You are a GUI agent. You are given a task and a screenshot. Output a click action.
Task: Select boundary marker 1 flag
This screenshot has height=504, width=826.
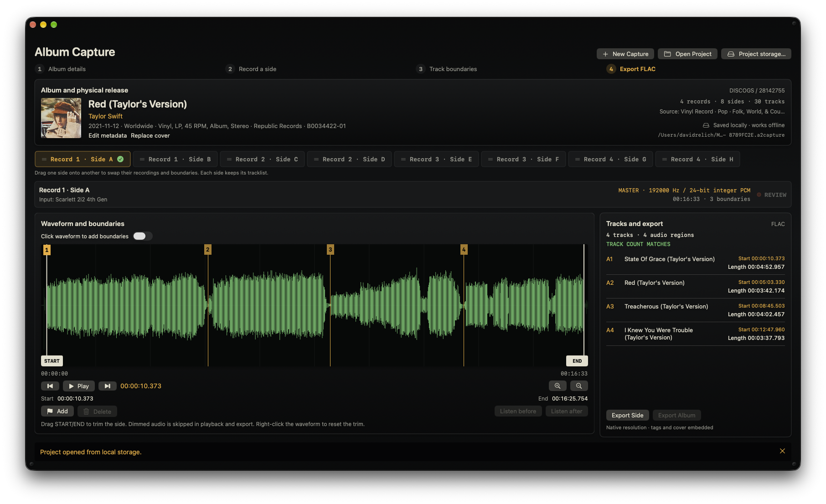tap(46, 250)
